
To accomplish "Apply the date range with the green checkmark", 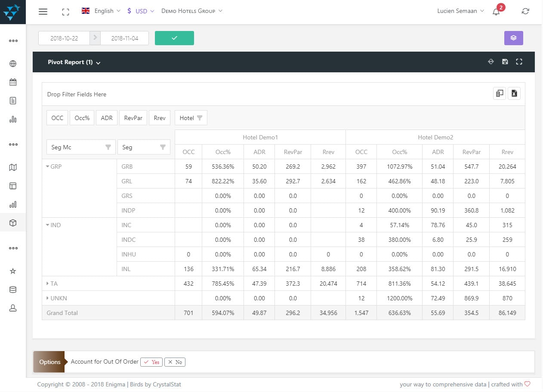I will [x=174, y=38].
